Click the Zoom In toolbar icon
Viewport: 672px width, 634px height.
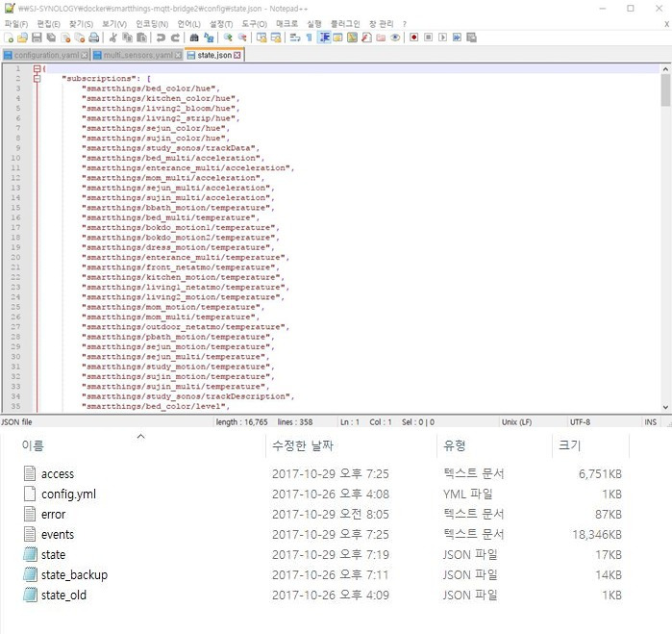coord(228,38)
